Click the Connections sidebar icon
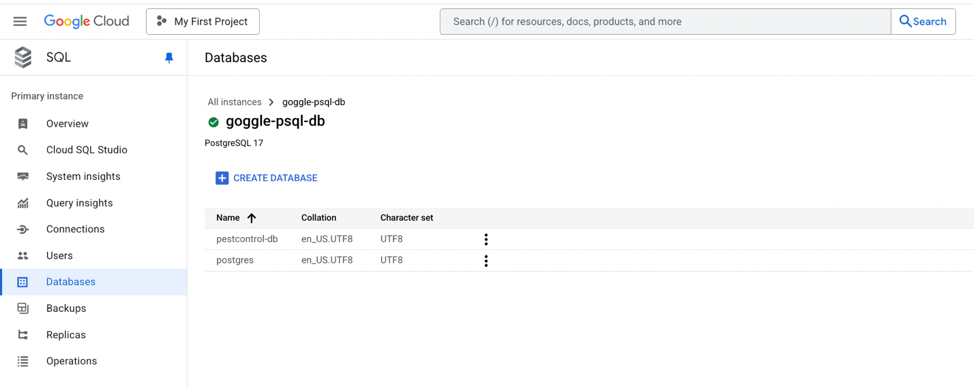The height and width of the screenshot is (387, 974). click(23, 229)
